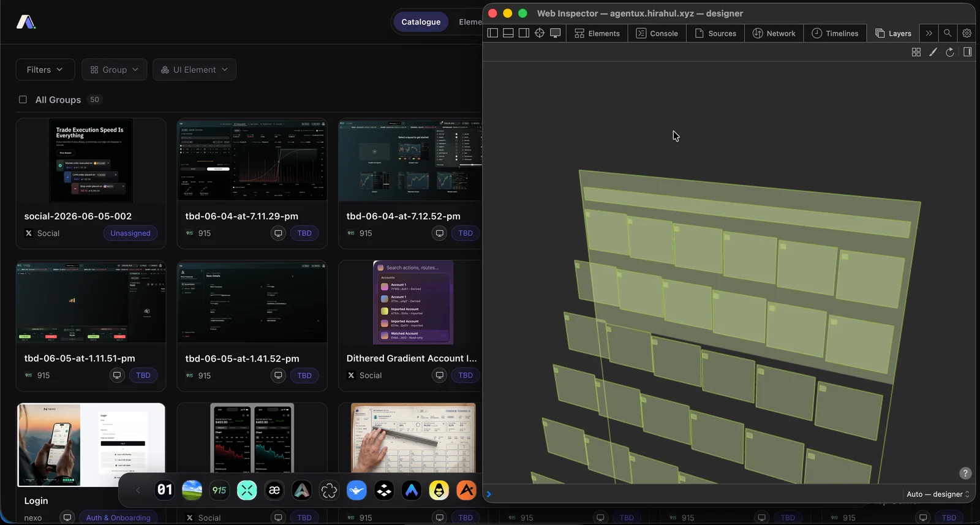Click the Auth & Onboarding tag on Login card
The height and width of the screenshot is (525, 980).
coord(118,518)
